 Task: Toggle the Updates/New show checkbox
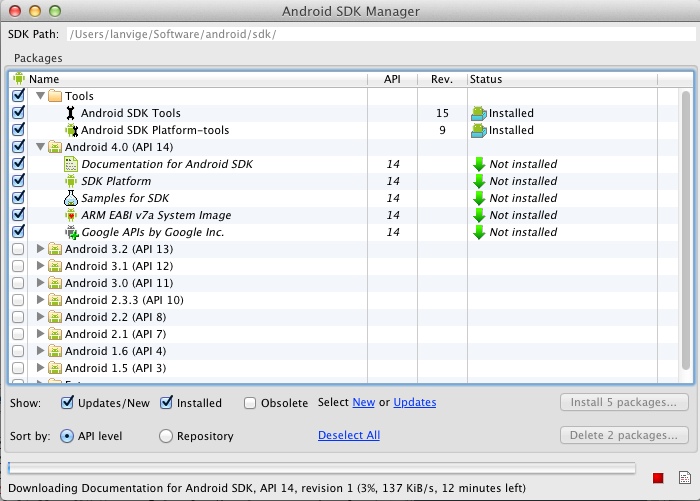click(x=67, y=402)
